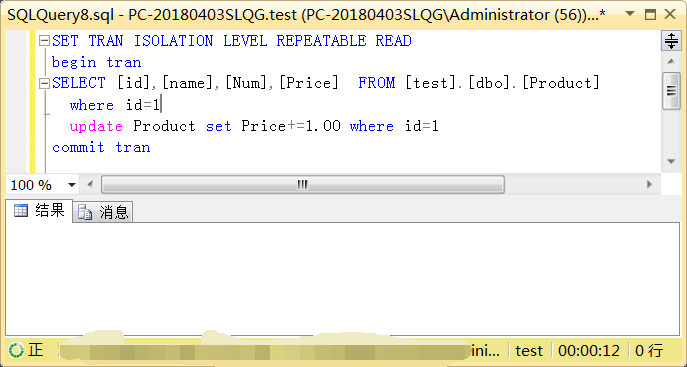The width and height of the screenshot is (687, 367).
Task: Click the 'commit tran' line
Action: click(x=101, y=148)
